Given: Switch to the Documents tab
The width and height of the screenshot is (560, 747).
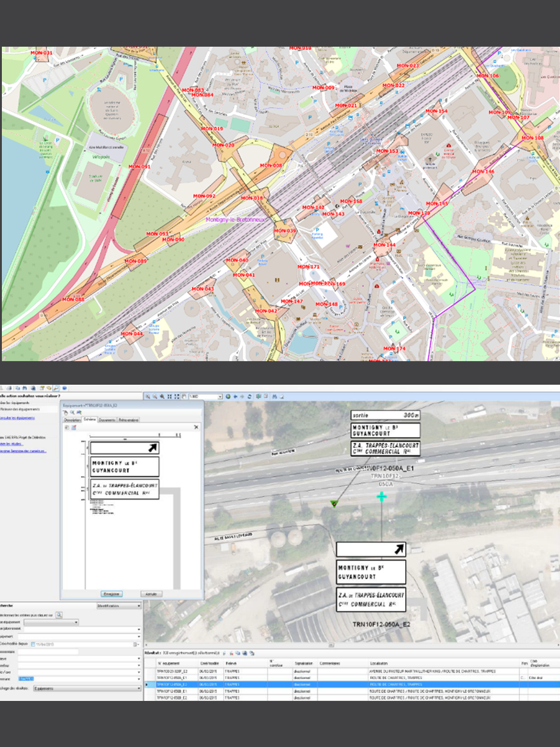Looking at the screenshot, I should point(106,420).
